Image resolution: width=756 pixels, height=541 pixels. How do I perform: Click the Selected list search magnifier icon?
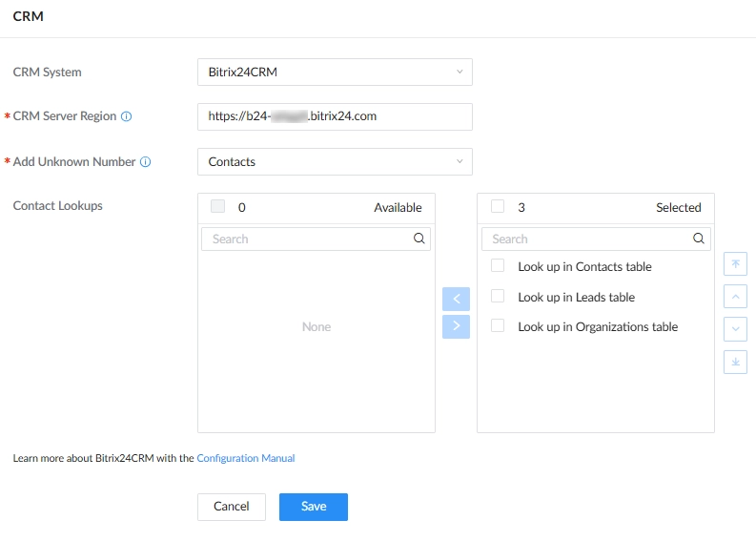pos(699,239)
